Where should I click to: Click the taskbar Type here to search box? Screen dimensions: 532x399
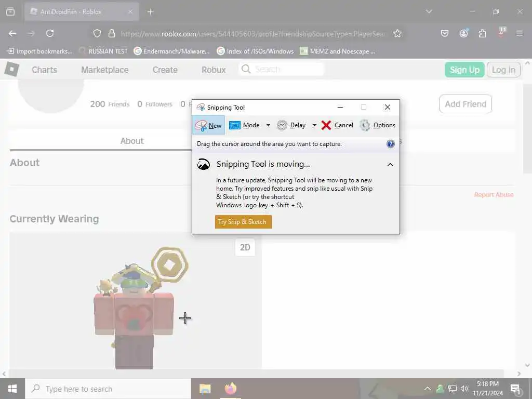coord(108,389)
